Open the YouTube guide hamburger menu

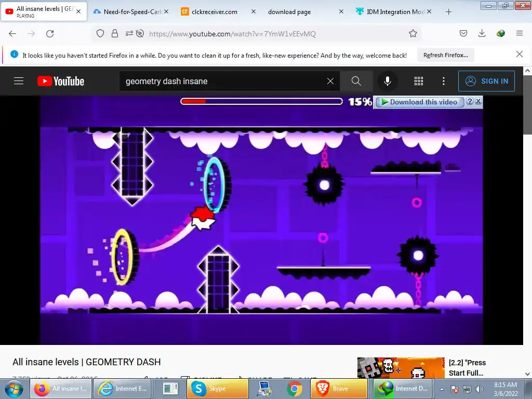(x=19, y=81)
